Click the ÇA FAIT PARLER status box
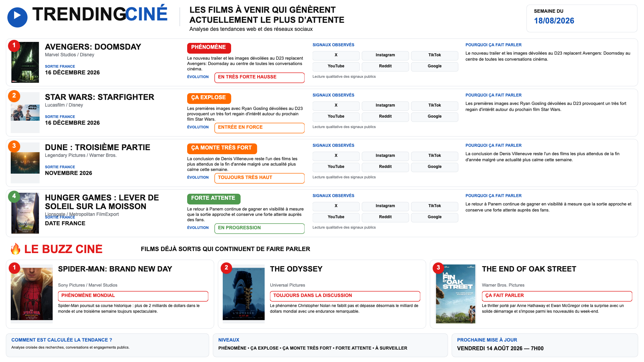 click(557, 296)
